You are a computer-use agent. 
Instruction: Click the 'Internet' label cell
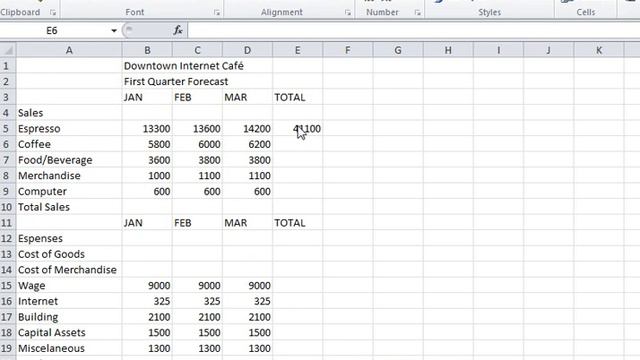[x=69, y=301]
